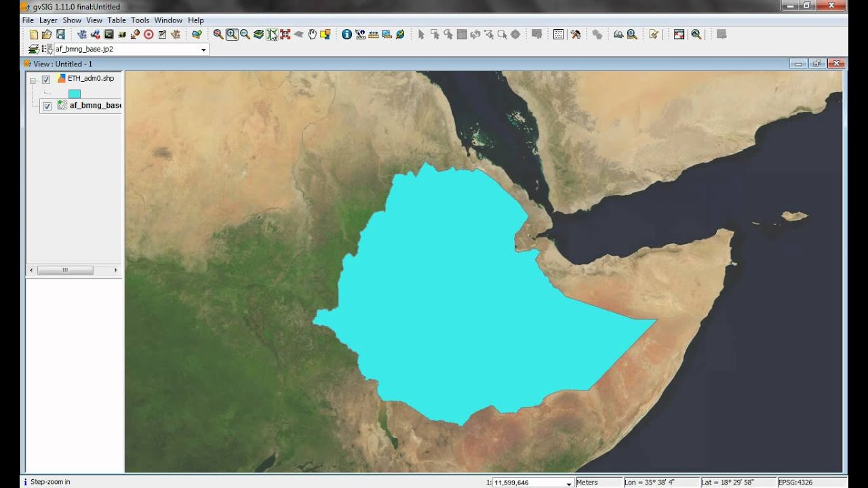Click the Lat = 18° 29' 58" readout
Viewport: 868px width, 488px height.
point(728,483)
